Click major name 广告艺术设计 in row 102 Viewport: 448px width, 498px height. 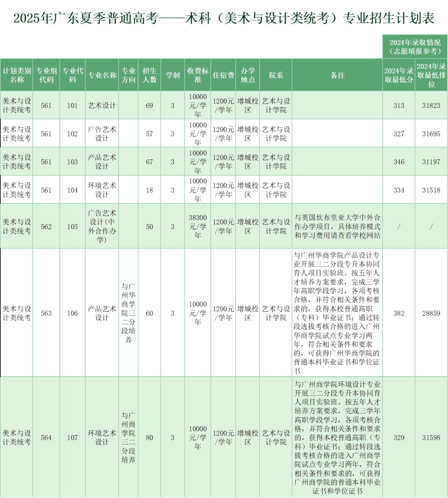pyautogui.click(x=102, y=134)
